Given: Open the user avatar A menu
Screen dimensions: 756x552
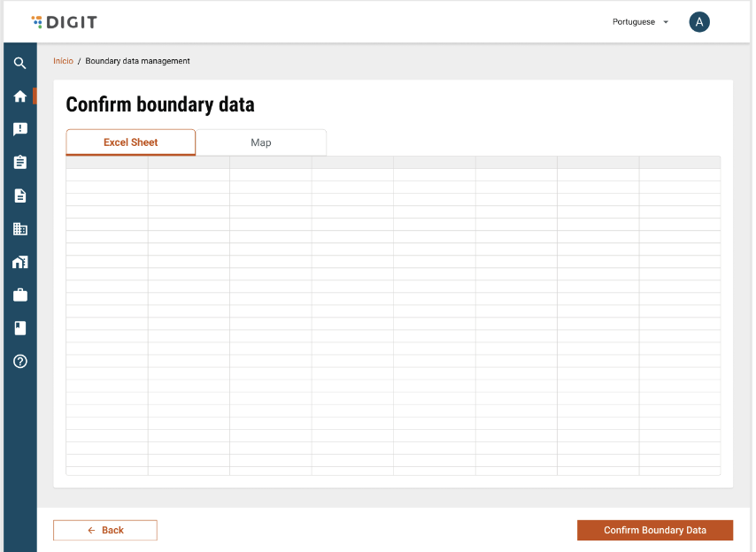Looking at the screenshot, I should pyautogui.click(x=699, y=22).
